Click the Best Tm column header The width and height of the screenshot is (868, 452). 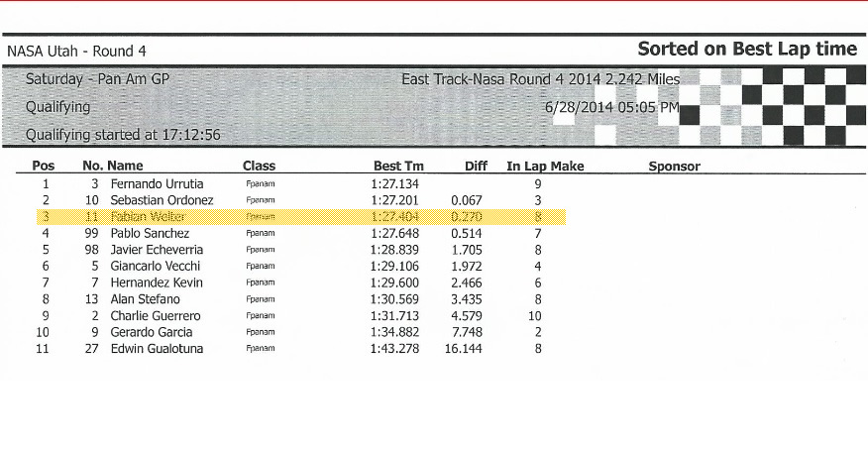coord(398,166)
